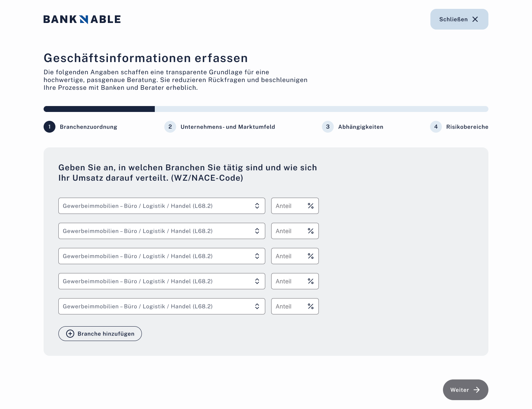Screen dimensions: 532x409
Task: Click the X icon in Schließen button
Action: [x=475, y=19]
